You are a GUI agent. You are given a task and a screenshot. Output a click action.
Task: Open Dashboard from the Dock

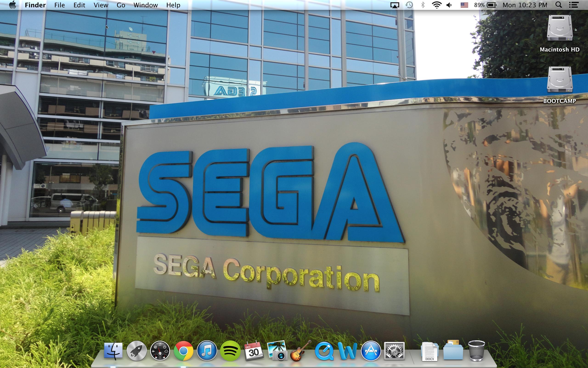(160, 351)
